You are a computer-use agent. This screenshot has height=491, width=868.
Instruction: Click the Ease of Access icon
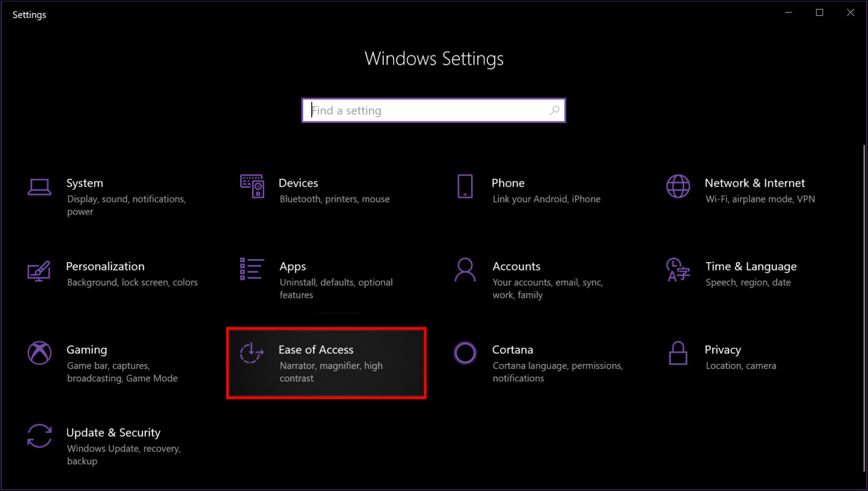[x=251, y=354]
